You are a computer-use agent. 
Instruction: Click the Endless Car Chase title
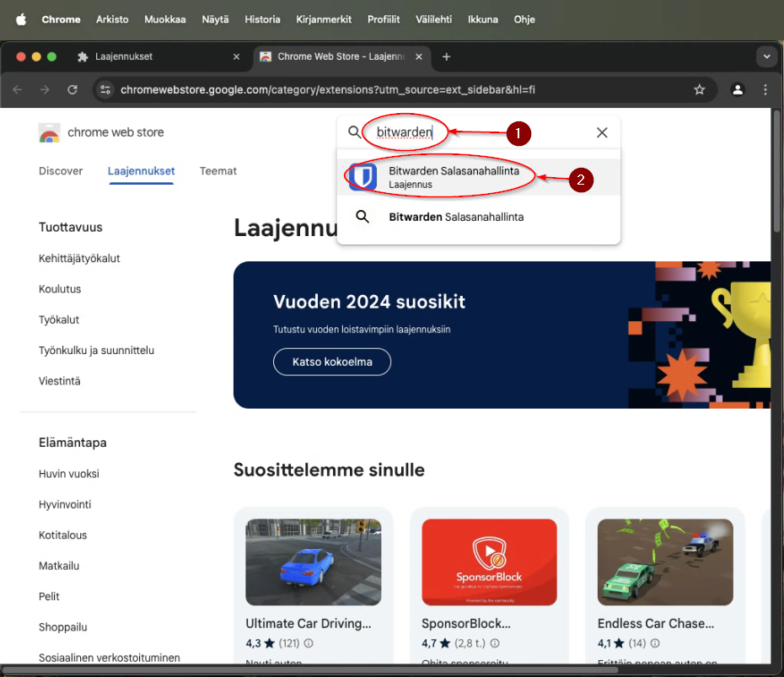point(656,624)
